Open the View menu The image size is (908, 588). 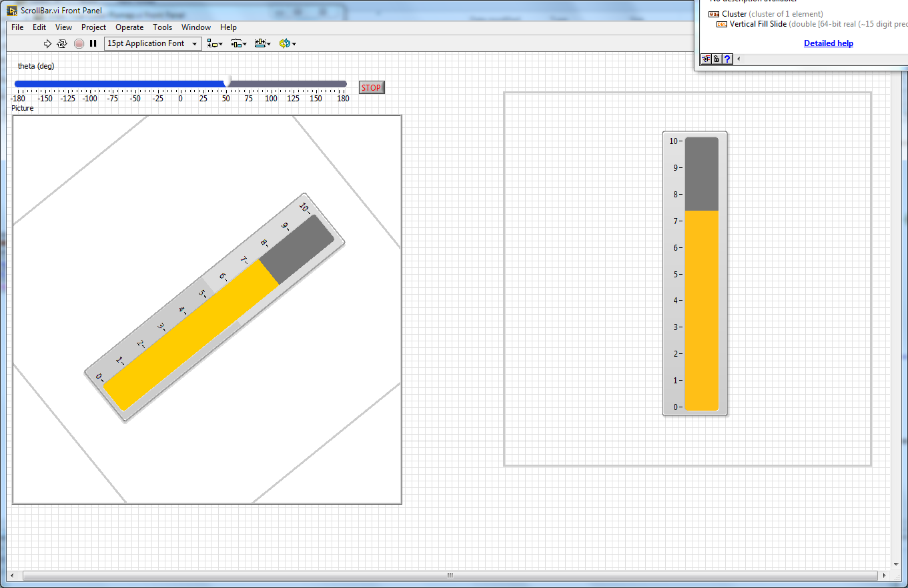pos(63,27)
